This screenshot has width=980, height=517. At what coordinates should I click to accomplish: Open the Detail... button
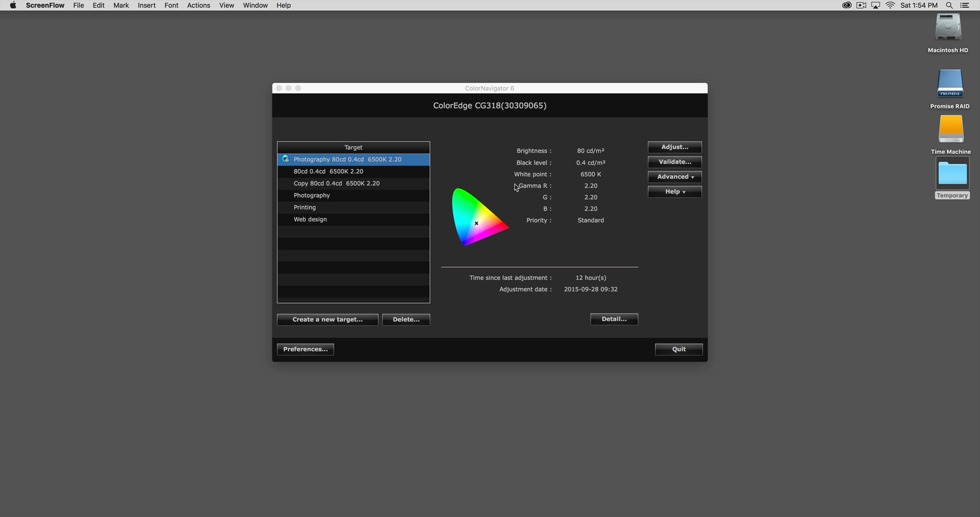[x=614, y=319]
